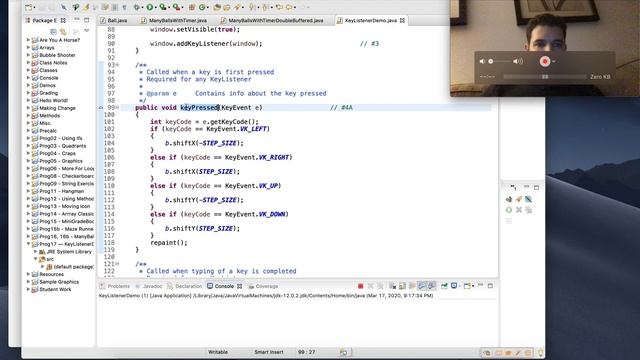Viewport: 640px width, 360px height.
Task: Click the Open Type toolbar icon
Action: 217,7
